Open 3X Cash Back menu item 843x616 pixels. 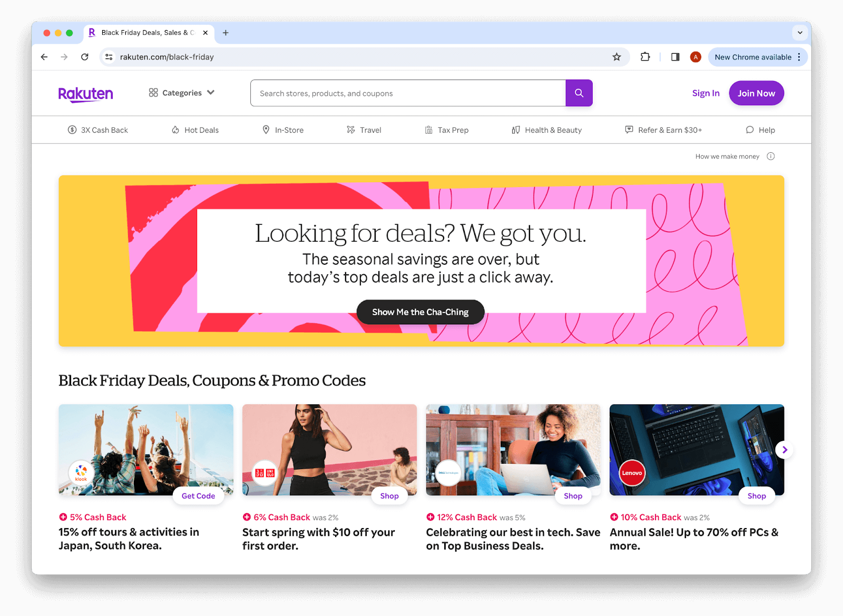[x=98, y=130]
